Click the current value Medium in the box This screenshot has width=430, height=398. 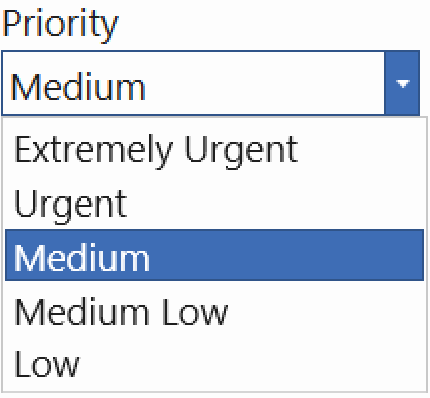(x=78, y=87)
